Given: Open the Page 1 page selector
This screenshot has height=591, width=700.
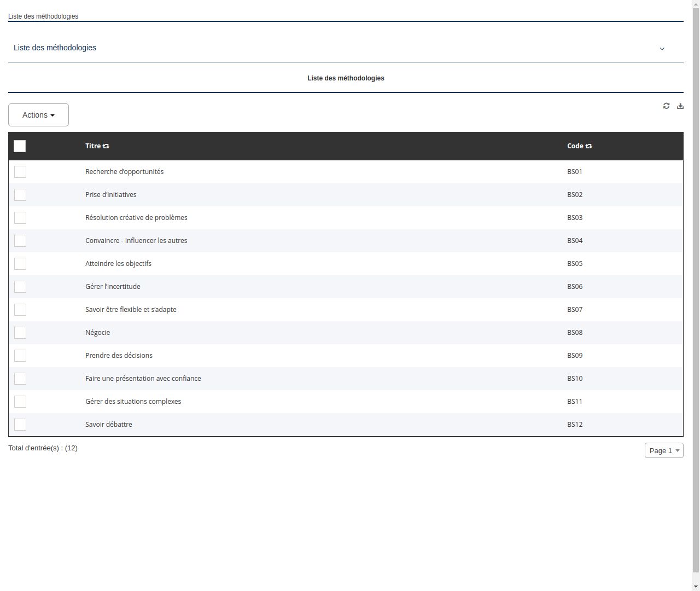Looking at the screenshot, I should (663, 450).
